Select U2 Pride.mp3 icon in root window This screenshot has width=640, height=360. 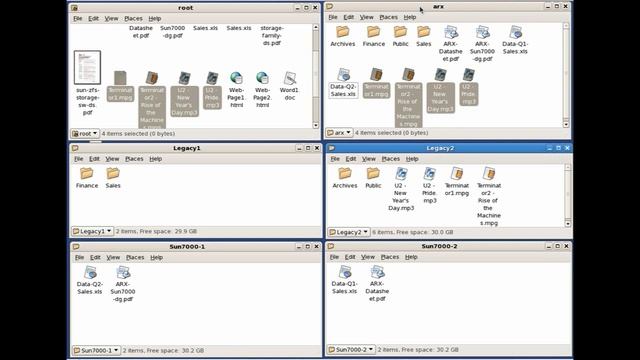click(212, 78)
